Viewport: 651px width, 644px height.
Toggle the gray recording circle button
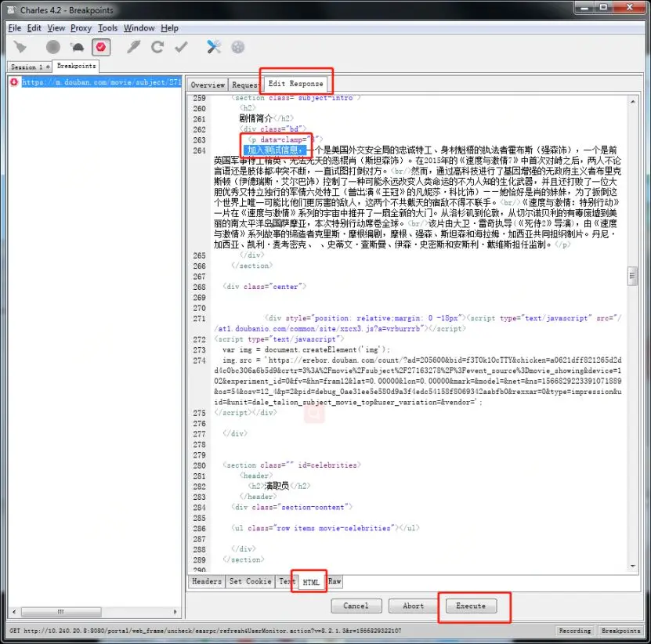(x=52, y=47)
